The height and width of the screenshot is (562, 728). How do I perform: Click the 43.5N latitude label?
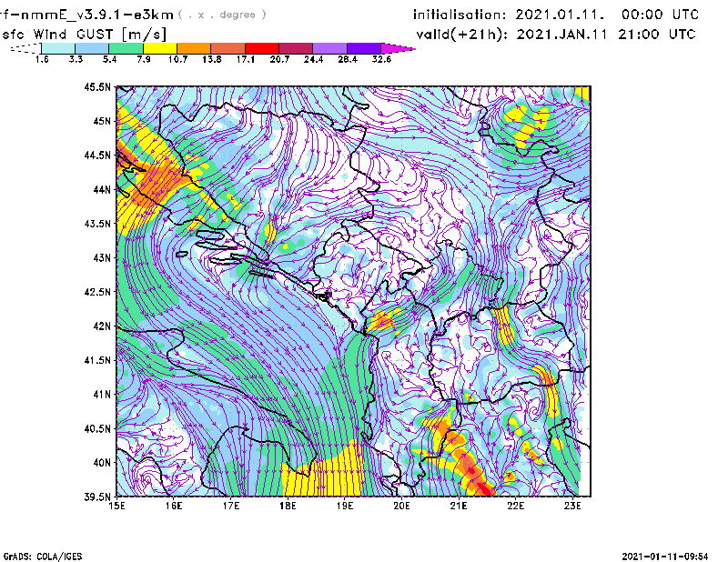click(x=97, y=224)
